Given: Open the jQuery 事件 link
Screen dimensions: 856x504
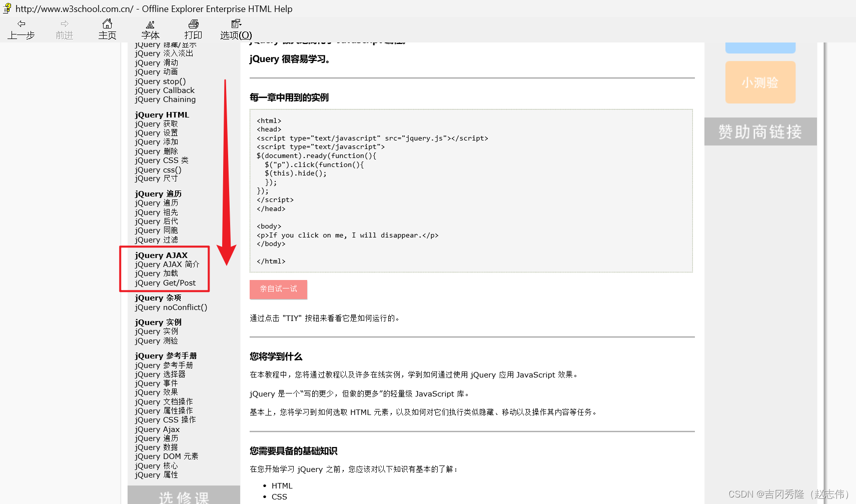Looking at the screenshot, I should tap(156, 383).
